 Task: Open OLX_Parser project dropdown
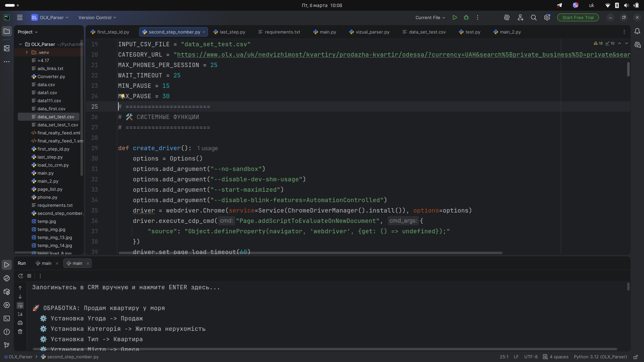(50, 17)
